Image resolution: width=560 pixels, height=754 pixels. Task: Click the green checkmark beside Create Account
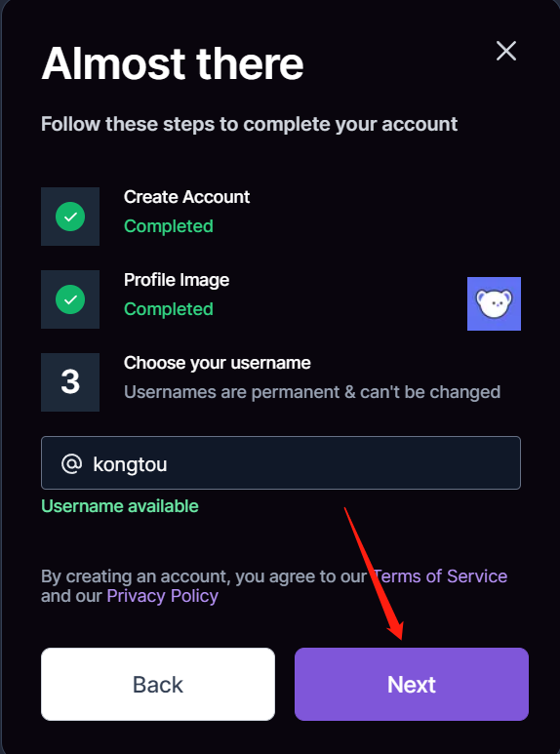70,217
